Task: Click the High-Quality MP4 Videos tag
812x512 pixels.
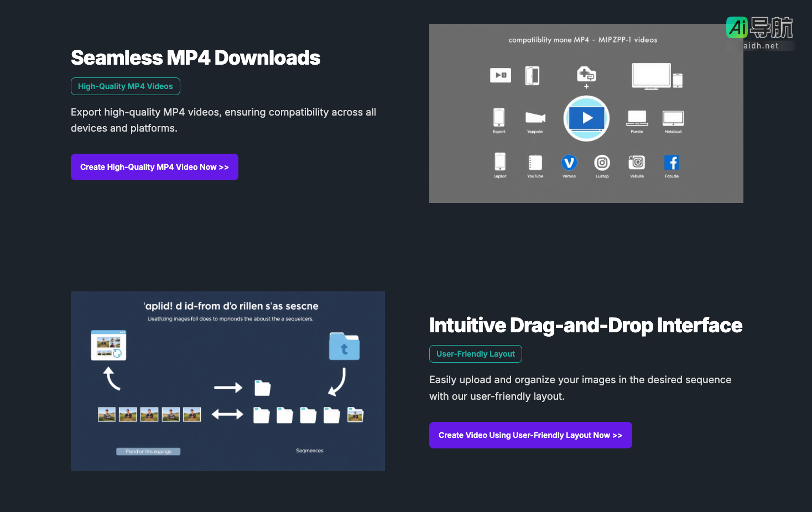Action: click(x=126, y=86)
